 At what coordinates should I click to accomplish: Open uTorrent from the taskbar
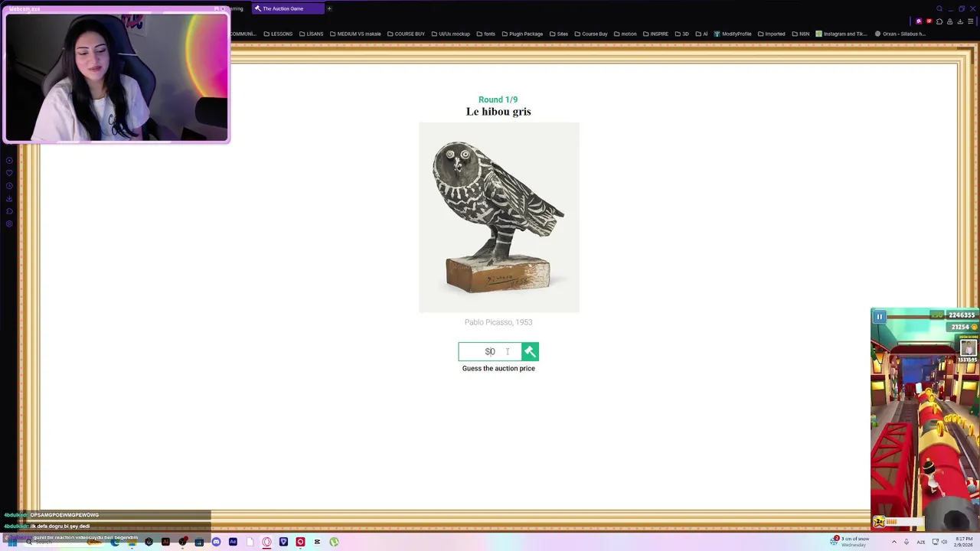[x=334, y=542]
